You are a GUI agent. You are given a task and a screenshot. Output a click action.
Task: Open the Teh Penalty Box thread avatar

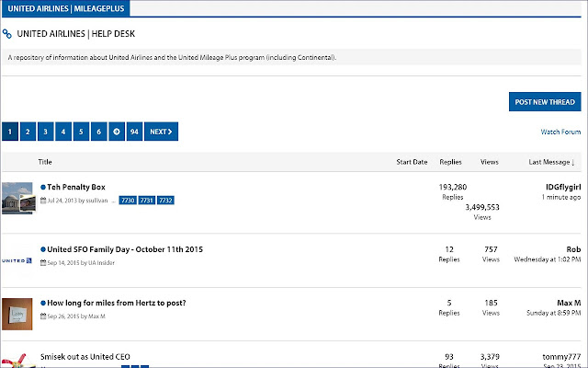click(x=18, y=197)
